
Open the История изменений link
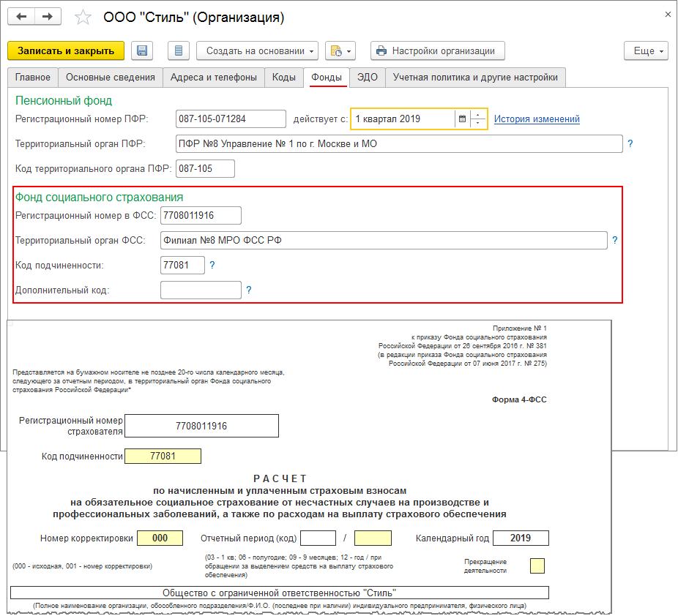click(x=537, y=119)
